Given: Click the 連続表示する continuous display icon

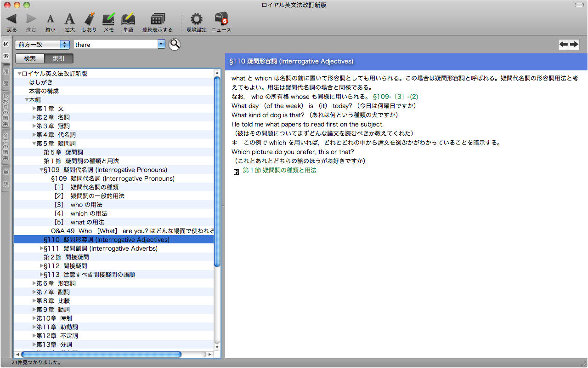Looking at the screenshot, I should point(158,19).
